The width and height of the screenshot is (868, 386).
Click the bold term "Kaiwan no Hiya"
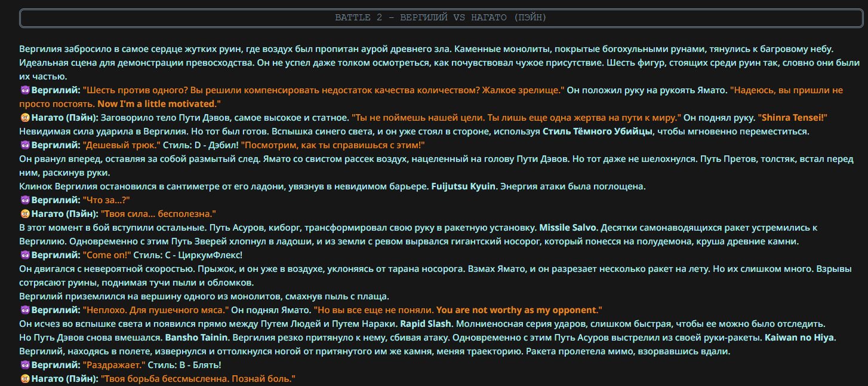[799, 338]
